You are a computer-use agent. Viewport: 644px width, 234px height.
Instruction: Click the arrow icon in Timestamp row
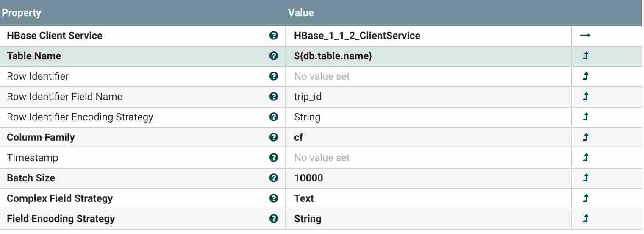pos(586,158)
